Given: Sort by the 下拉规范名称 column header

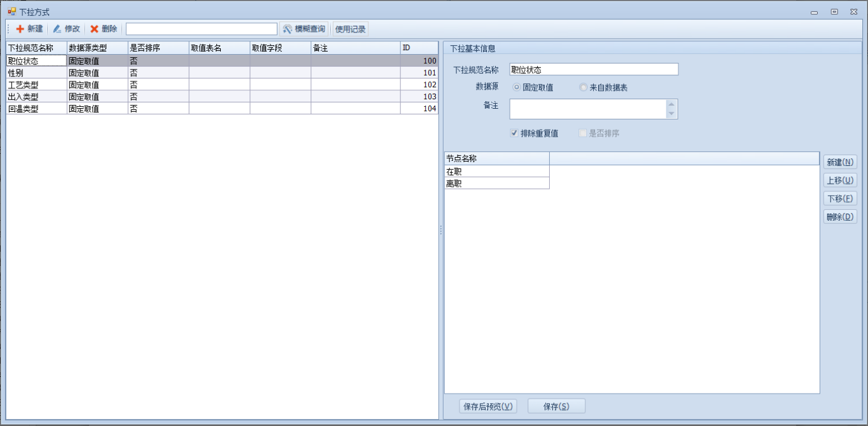Looking at the screenshot, I should (36, 48).
